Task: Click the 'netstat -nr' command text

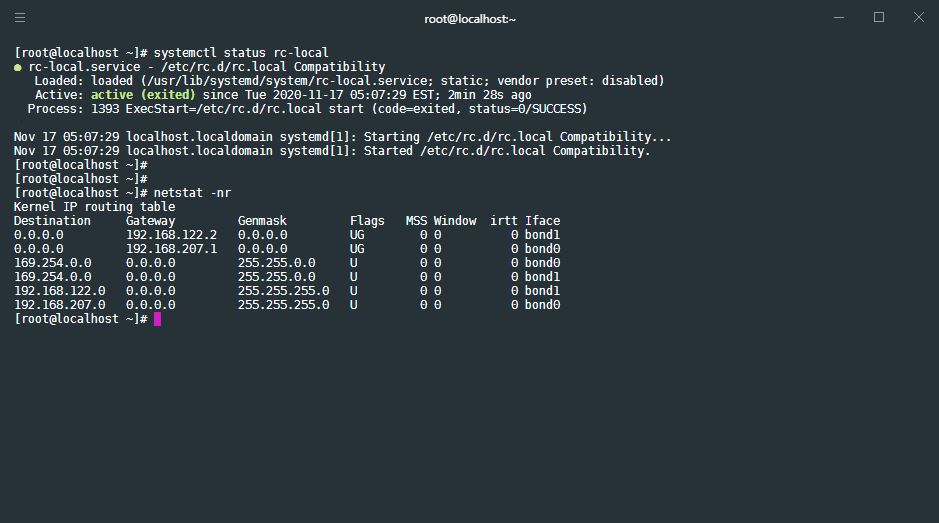Action: [x=192, y=193]
